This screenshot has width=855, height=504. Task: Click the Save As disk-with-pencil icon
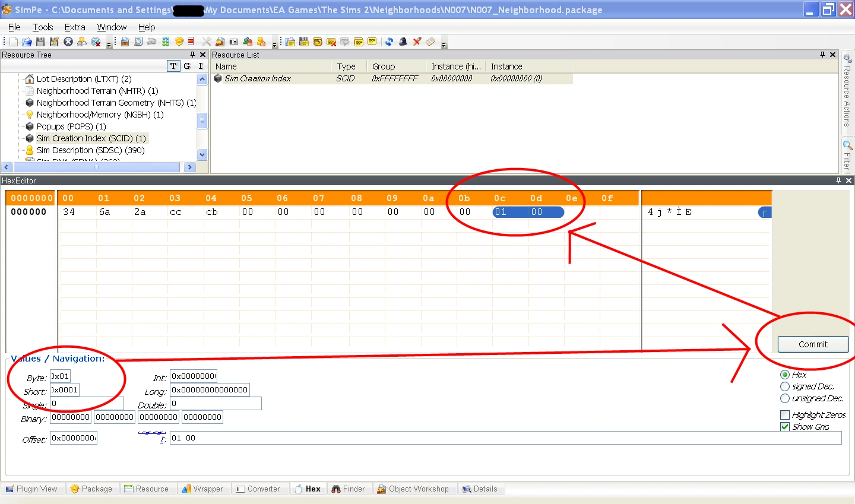(x=54, y=42)
